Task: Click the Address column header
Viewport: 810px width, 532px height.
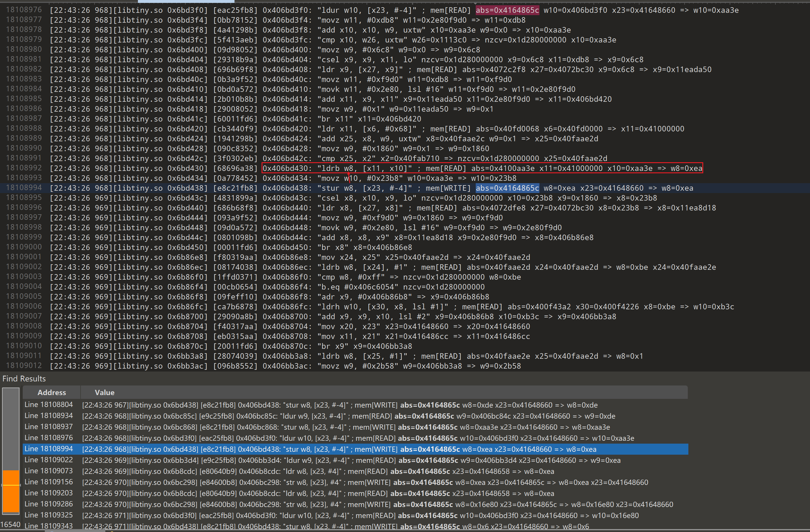Action: point(51,392)
